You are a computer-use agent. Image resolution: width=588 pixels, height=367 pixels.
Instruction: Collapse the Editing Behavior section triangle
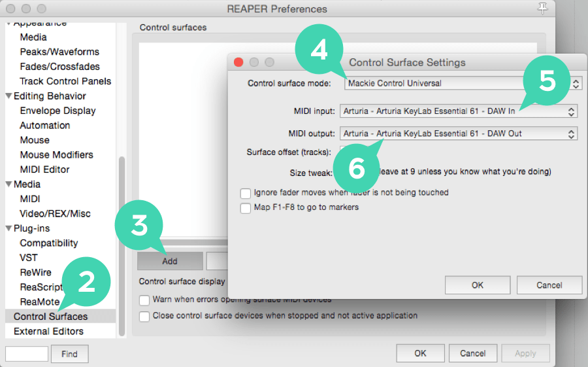(8, 96)
